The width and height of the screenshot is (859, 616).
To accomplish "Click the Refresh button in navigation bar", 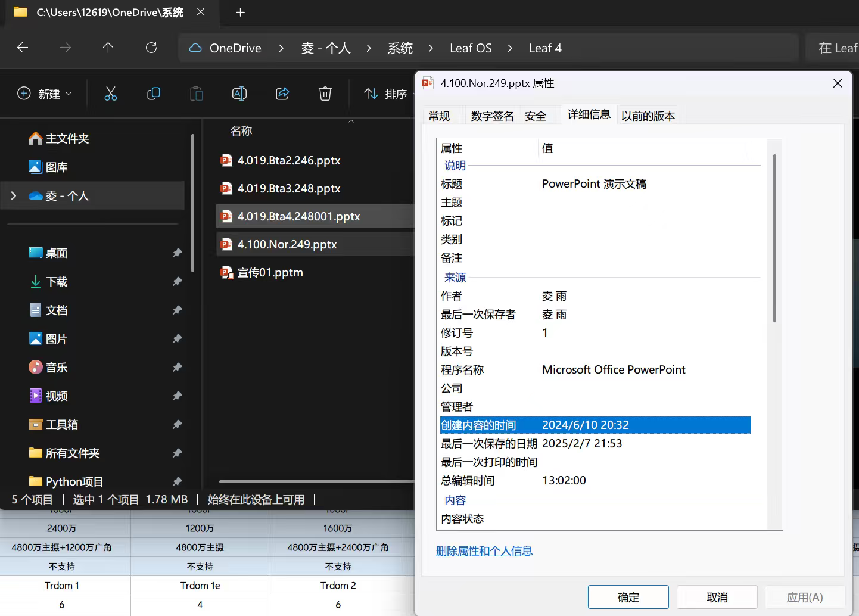I will point(151,48).
